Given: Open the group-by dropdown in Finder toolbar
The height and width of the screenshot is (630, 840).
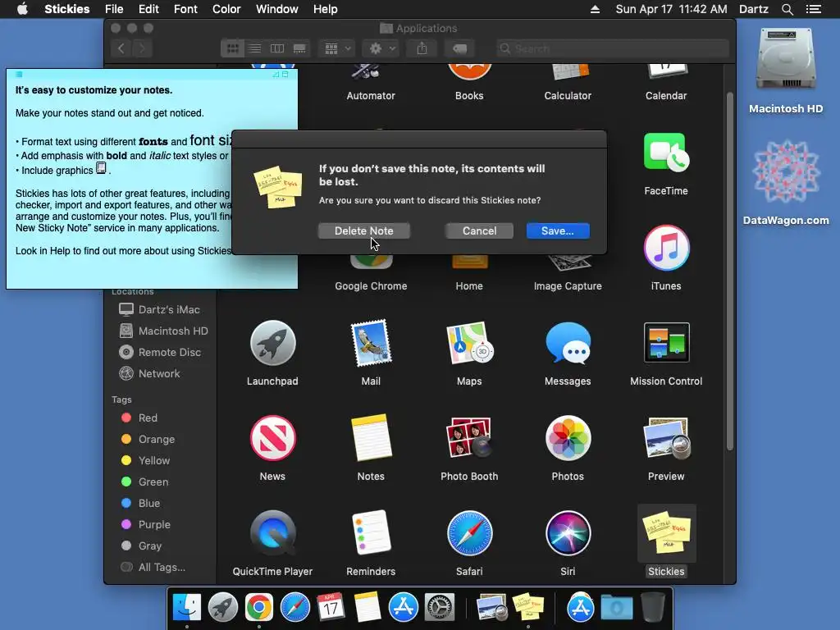Looking at the screenshot, I should 337,48.
